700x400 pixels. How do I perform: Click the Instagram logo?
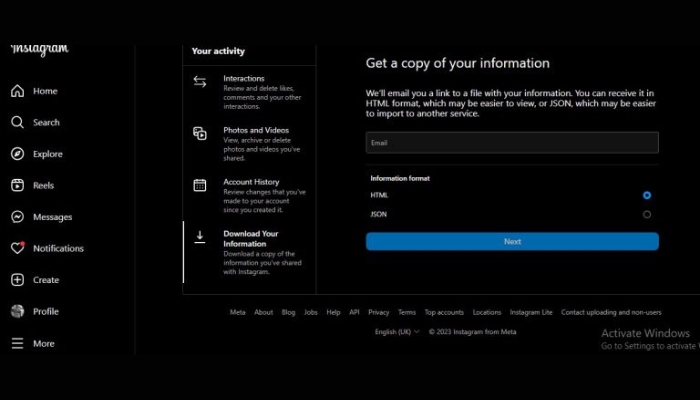pos(40,50)
